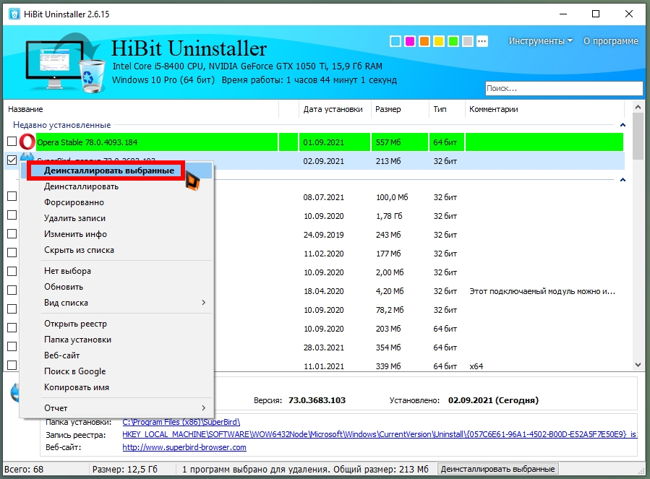Viewport: 650px width, 479px height.
Task: Open the О программе link
Action: click(611, 41)
